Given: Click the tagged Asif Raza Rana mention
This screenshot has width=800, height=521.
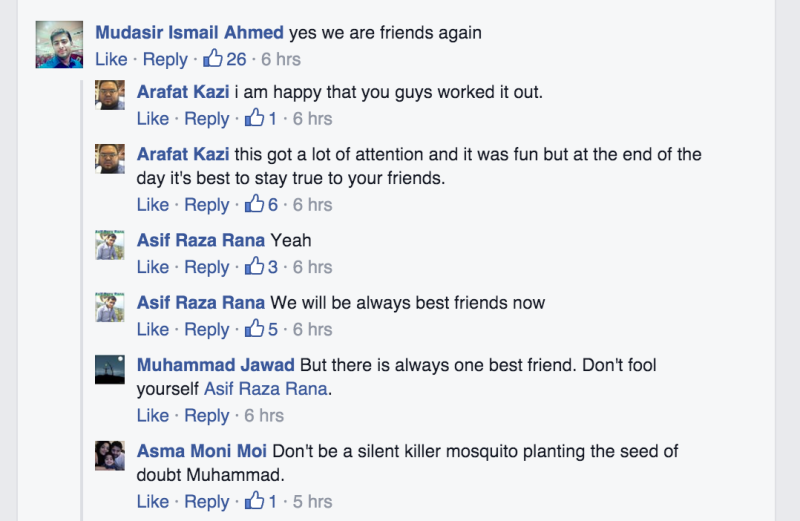Looking at the screenshot, I should coord(266,389).
